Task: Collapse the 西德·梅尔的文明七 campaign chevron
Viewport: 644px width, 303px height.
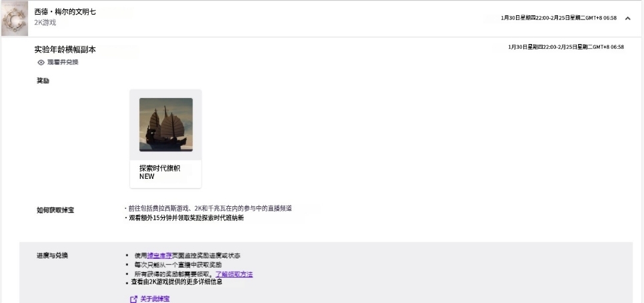Action: tap(627, 18)
